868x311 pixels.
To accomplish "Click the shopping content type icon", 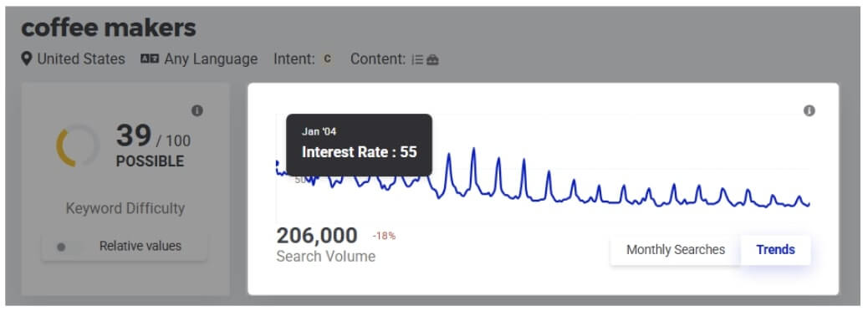I will coord(433,59).
